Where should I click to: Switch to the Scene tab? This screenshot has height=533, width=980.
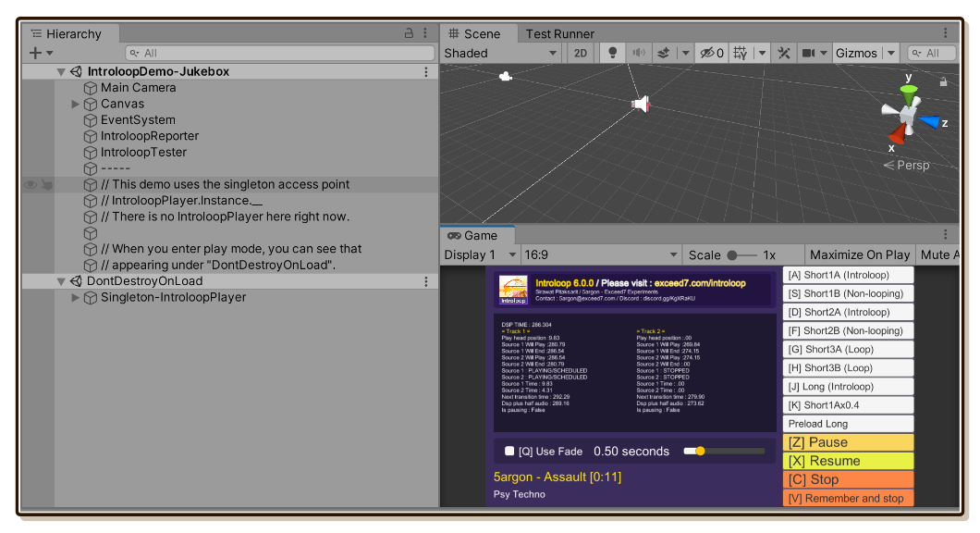point(478,34)
